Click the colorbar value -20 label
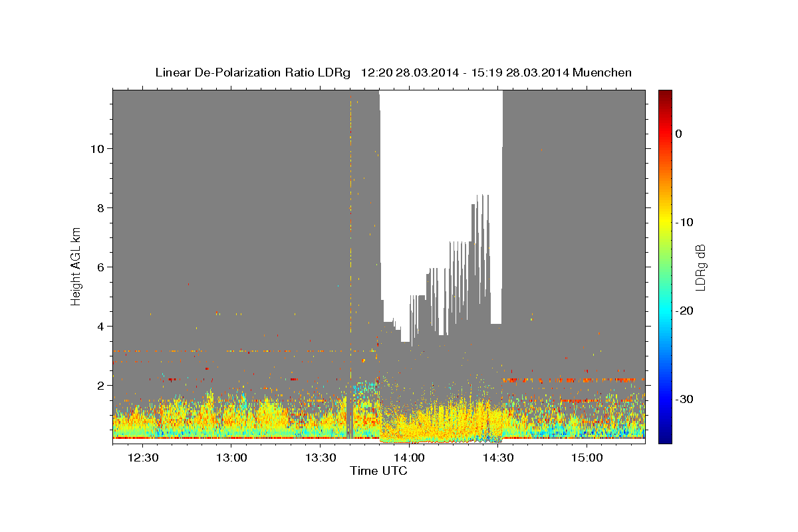 (x=684, y=311)
